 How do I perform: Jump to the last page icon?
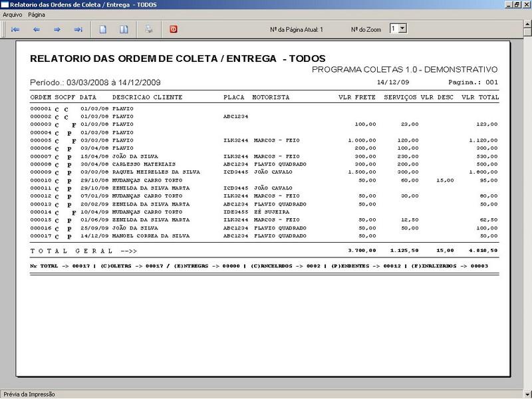pos(78,29)
